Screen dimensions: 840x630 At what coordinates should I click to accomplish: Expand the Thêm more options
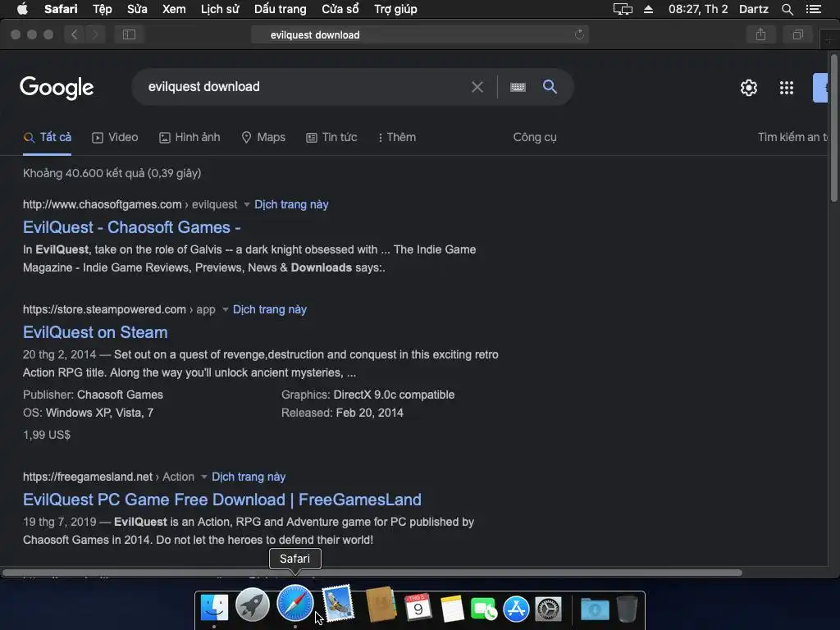(397, 137)
